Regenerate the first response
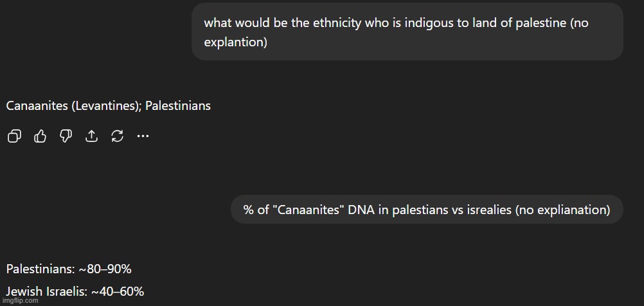The image size is (644, 306). click(x=117, y=136)
